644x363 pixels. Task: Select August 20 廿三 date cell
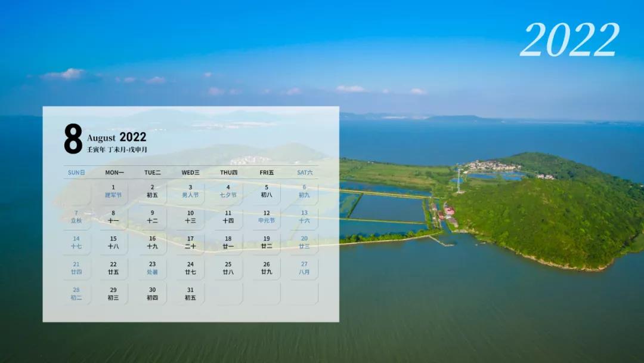[x=304, y=242]
